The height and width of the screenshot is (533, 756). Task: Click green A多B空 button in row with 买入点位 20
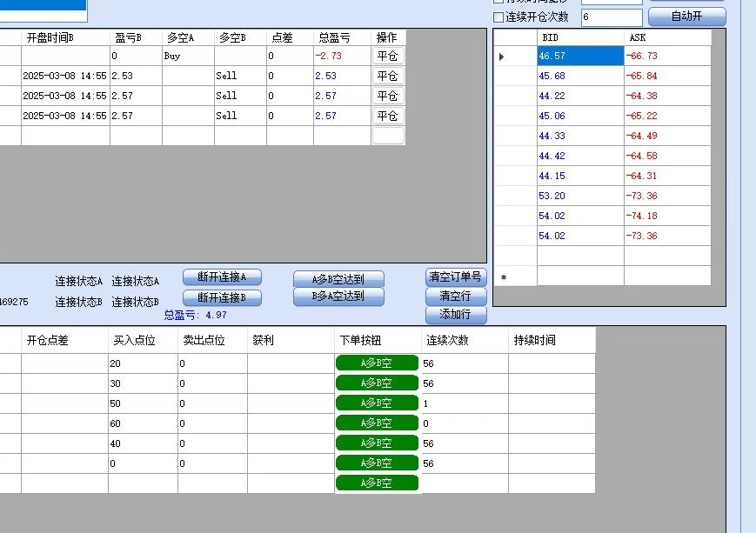[x=377, y=363]
